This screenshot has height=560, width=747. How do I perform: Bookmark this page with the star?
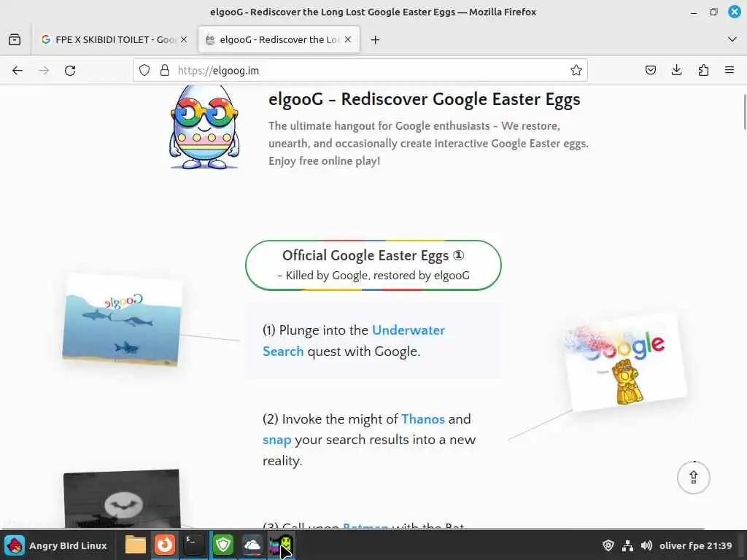[576, 71]
